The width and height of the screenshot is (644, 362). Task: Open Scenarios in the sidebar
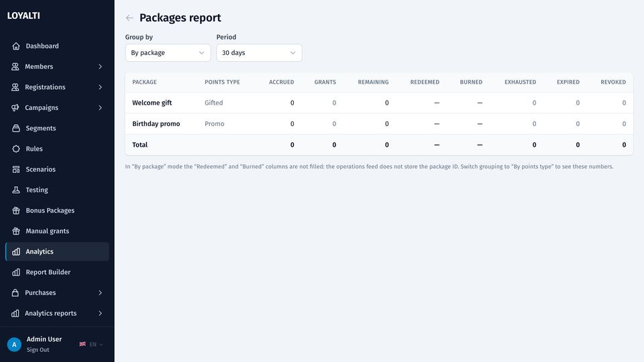(57, 169)
